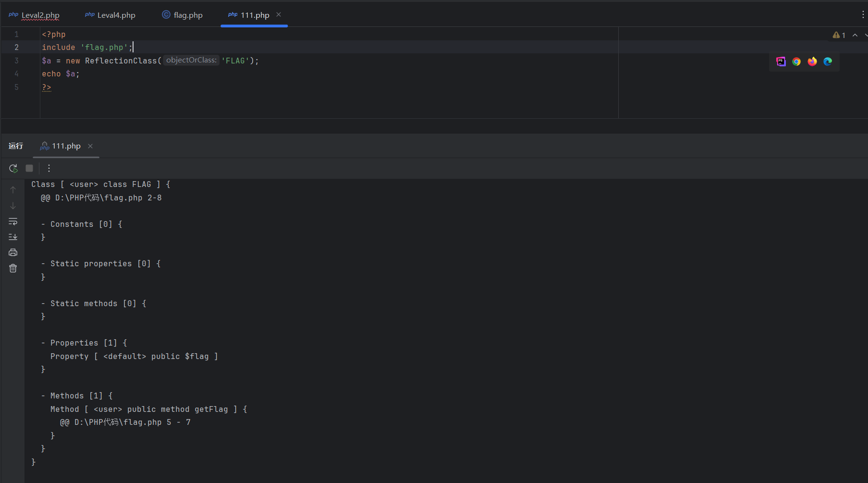868x483 pixels.
Task: Rerun the 111.php script
Action: click(x=13, y=168)
